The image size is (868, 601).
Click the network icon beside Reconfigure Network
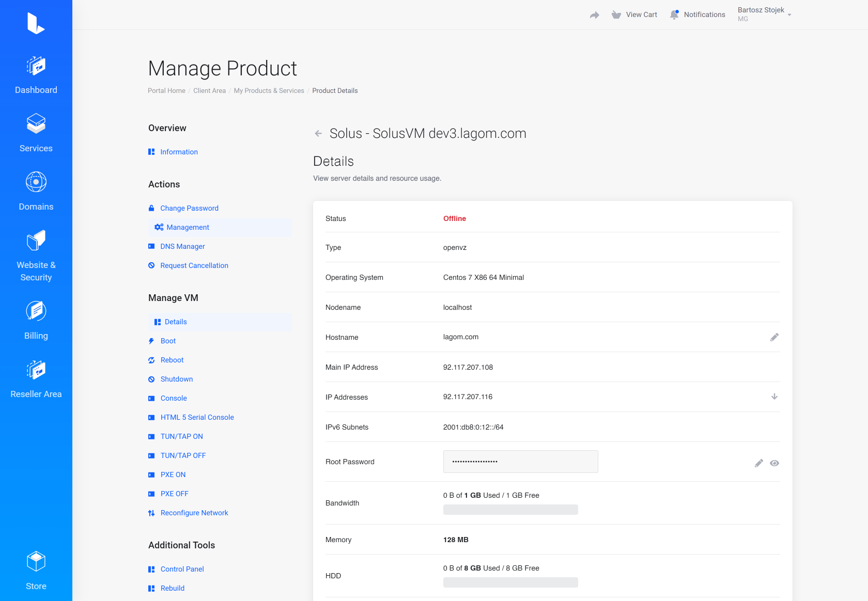point(151,513)
